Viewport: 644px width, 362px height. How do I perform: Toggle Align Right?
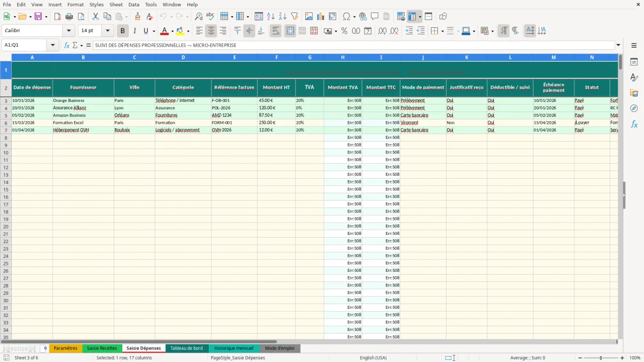223,31
